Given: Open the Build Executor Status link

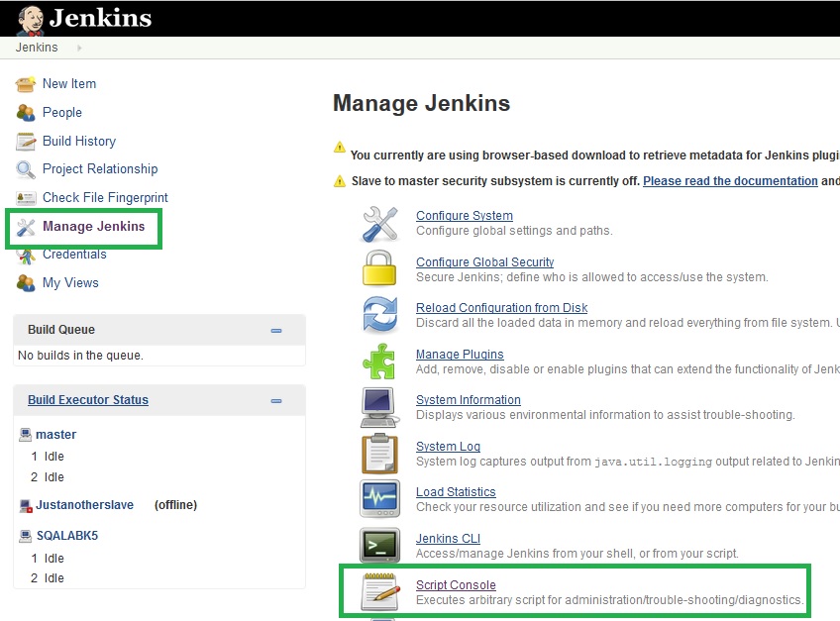Looking at the screenshot, I should click(x=88, y=400).
